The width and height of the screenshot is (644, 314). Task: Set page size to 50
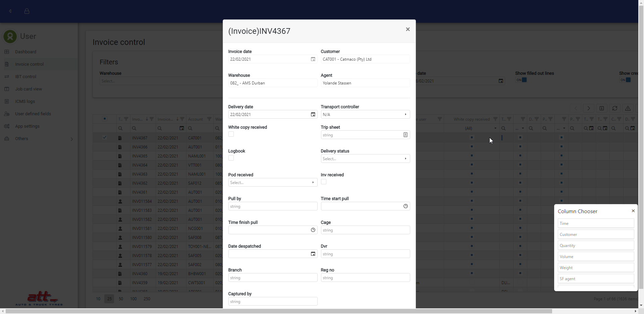pos(121,299)
